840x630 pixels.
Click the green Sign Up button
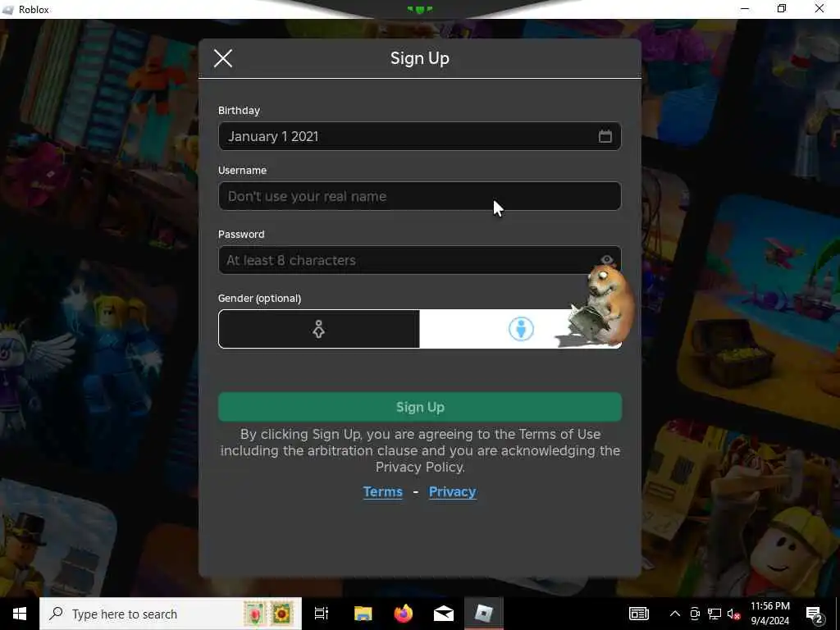pos(419,407)
